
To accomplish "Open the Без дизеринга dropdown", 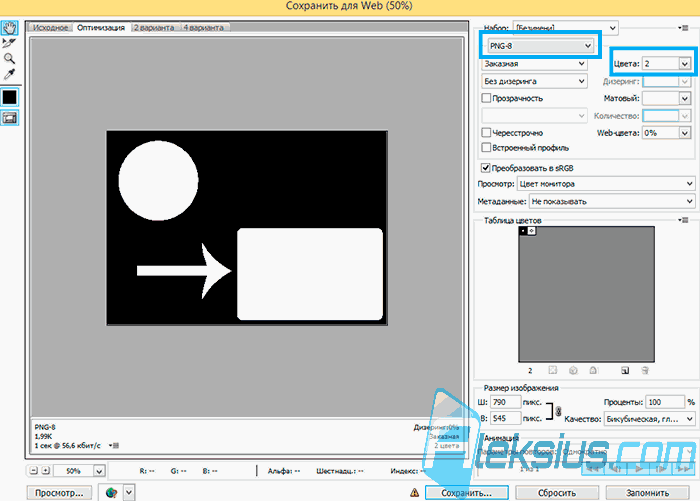I will click(x=534, y=81).
